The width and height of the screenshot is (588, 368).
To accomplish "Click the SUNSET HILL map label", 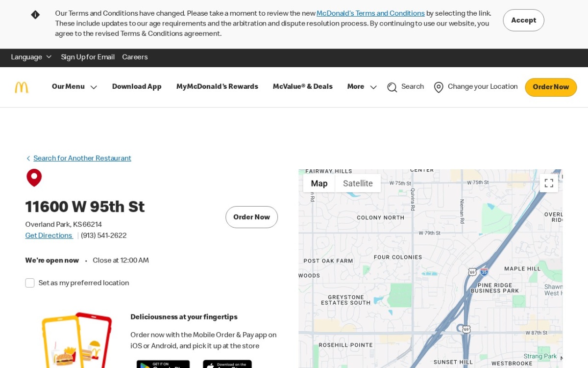I will click(x=453, y=362).
